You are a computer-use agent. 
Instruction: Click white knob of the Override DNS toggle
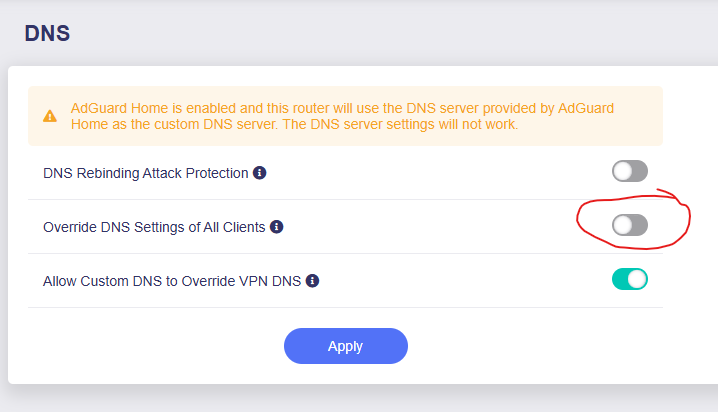click(623, 226)
